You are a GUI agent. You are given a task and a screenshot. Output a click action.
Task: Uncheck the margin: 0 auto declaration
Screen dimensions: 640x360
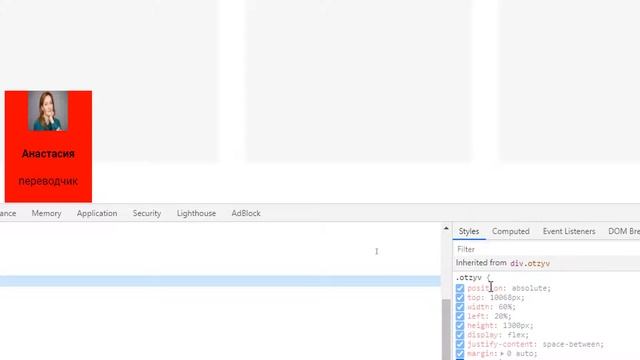point(460,354)
